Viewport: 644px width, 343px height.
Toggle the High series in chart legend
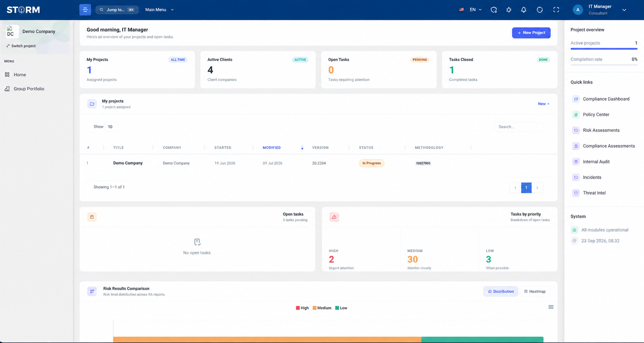[302, 308]
